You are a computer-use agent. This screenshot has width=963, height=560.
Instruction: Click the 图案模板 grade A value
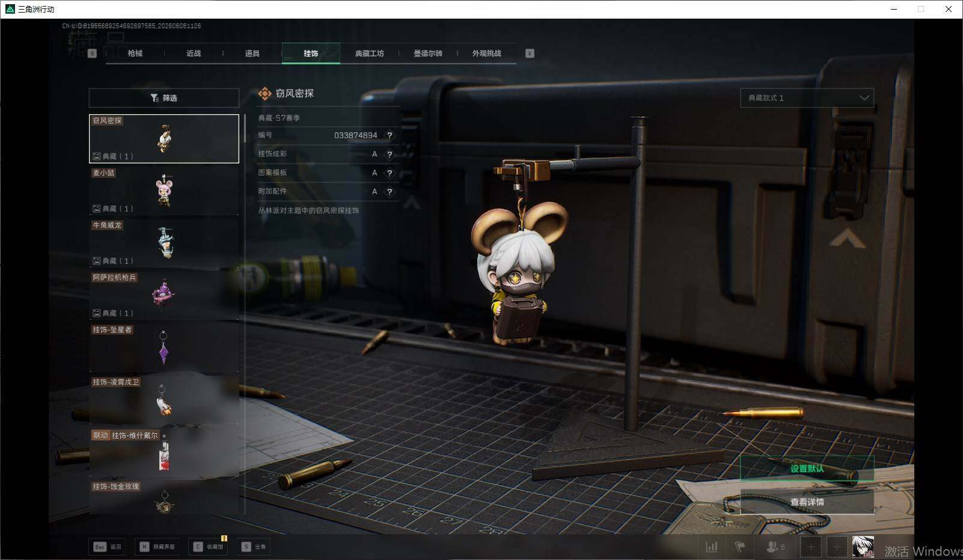coord(374,173)
